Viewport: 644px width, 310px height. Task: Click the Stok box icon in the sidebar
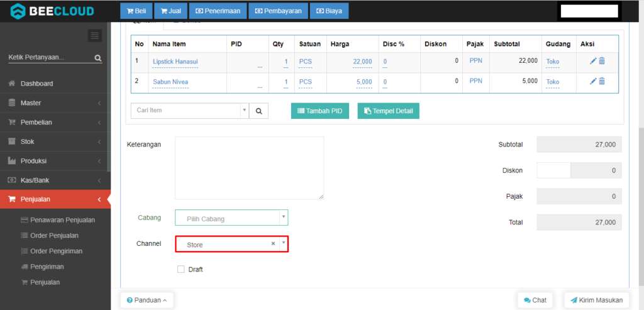[12, 141]
